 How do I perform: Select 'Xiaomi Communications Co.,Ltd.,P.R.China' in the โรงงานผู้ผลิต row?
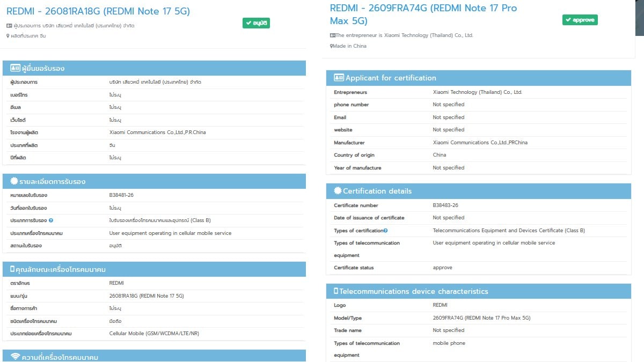coord(158,132)
